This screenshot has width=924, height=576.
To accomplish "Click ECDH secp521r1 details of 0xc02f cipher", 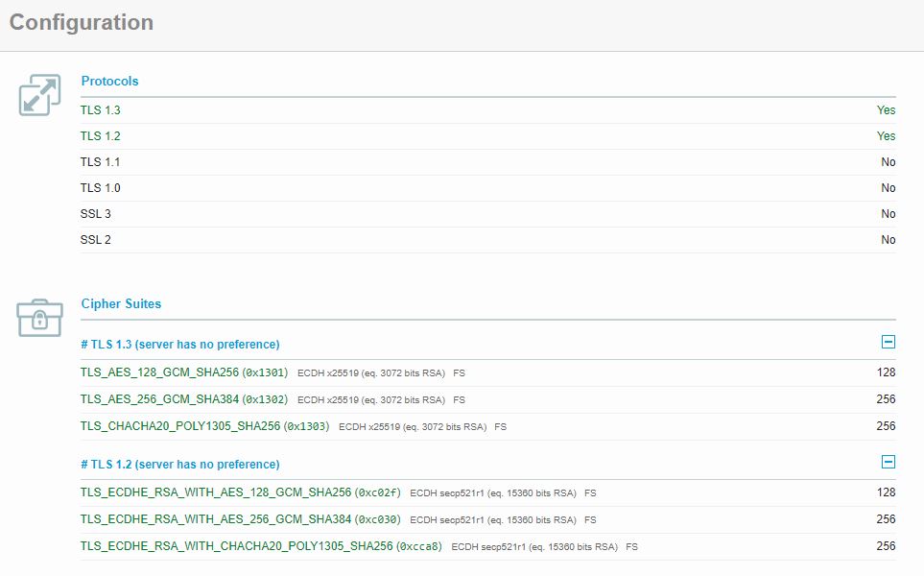I will (x=493, y=493).
